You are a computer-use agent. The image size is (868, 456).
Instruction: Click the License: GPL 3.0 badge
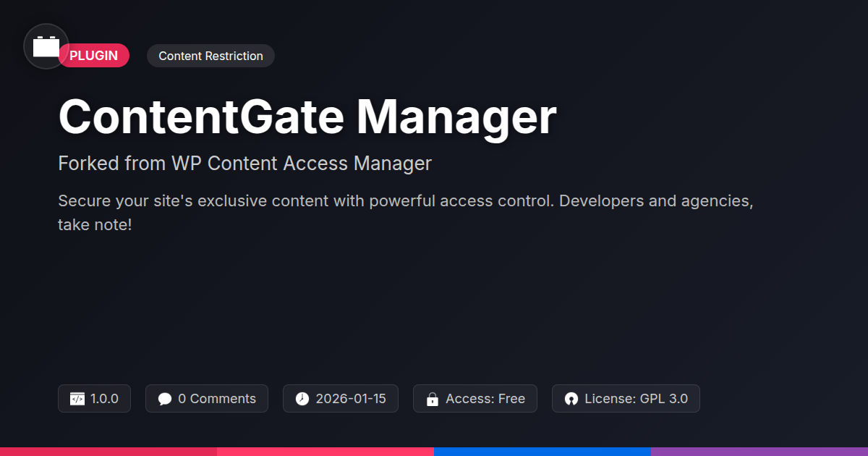pos(626,399)
